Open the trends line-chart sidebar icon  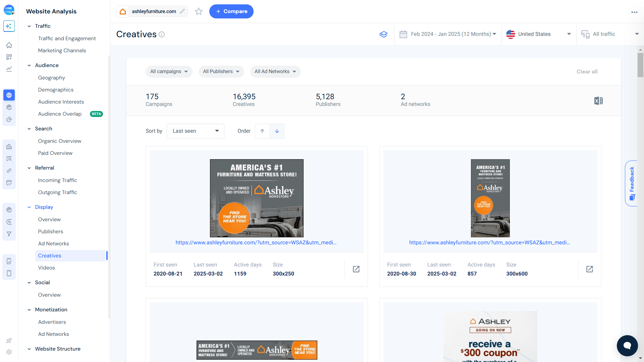pyautogui.click(x=9, y=69)
